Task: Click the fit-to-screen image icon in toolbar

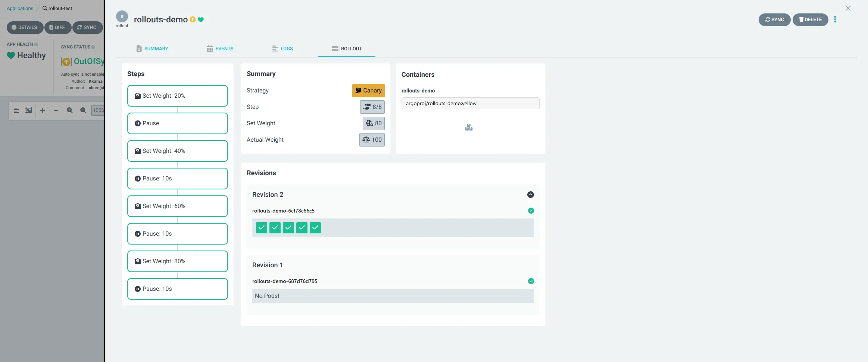Action: (29, 110)
